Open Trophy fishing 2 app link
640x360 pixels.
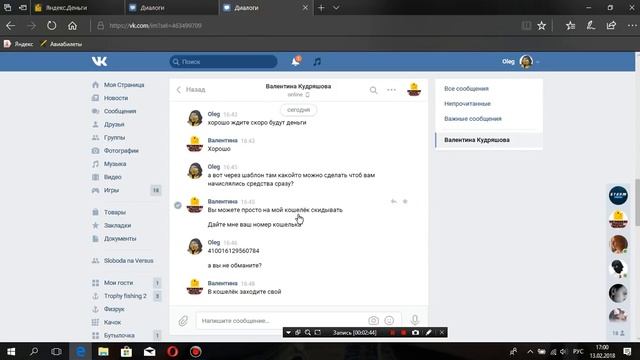[x=125, y=296]
